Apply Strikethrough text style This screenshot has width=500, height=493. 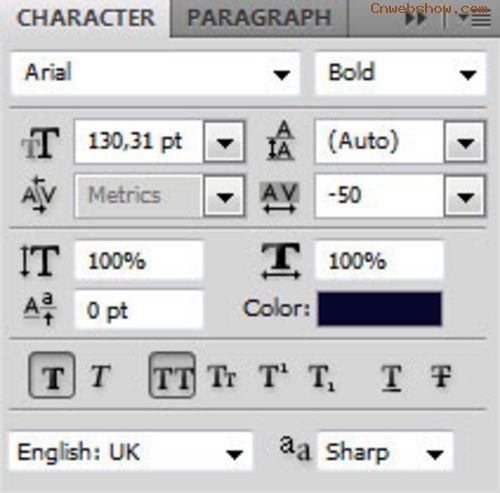coord(440,377)
